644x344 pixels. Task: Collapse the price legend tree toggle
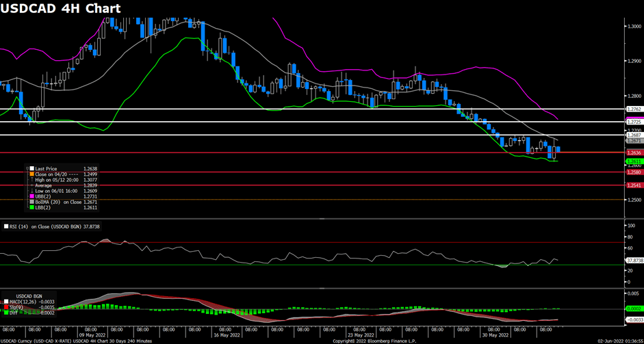click(x=27, y=168)
